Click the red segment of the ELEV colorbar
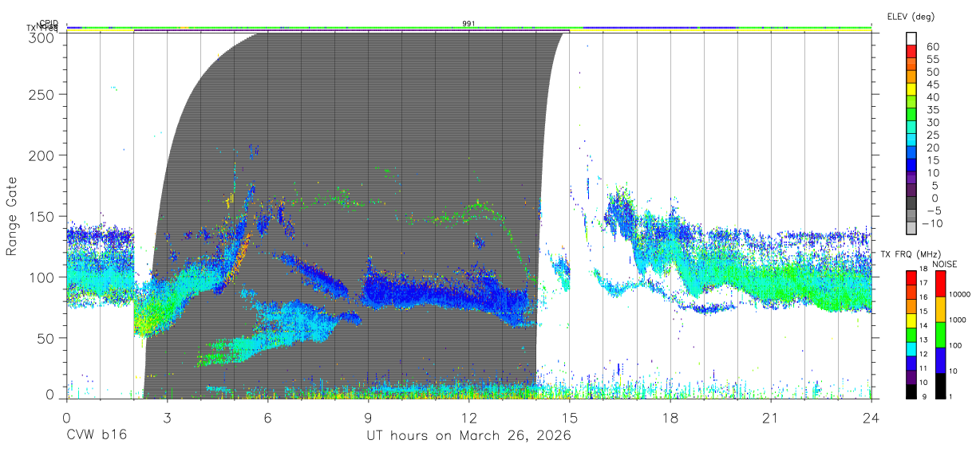This screenshot has width=980, height=452. [911, 52]
